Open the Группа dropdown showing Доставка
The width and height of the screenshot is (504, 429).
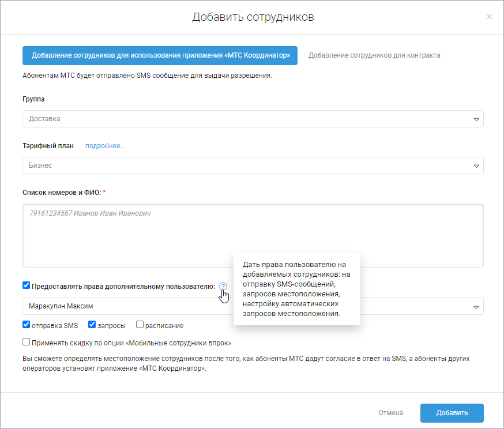tap(248, 119)
